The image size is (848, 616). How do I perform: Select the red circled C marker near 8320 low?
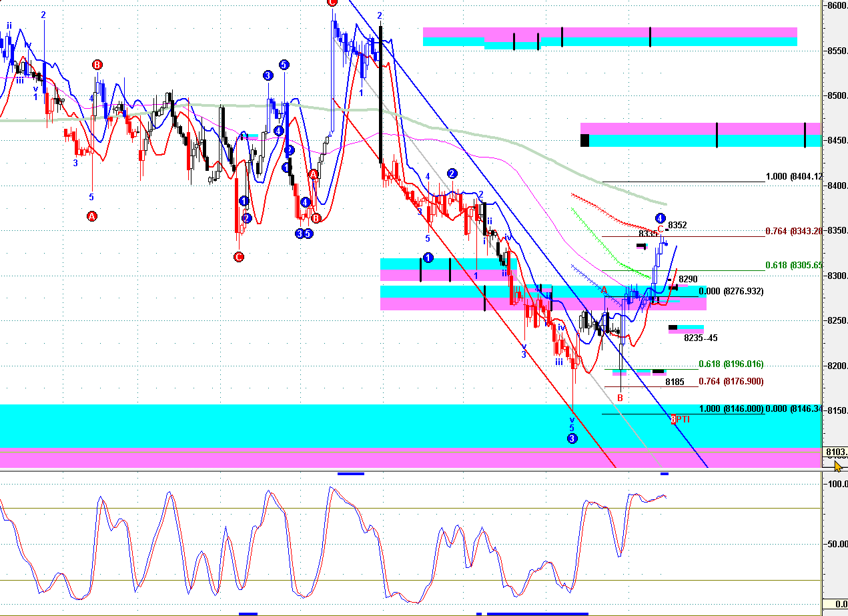(x=238, y=256)
